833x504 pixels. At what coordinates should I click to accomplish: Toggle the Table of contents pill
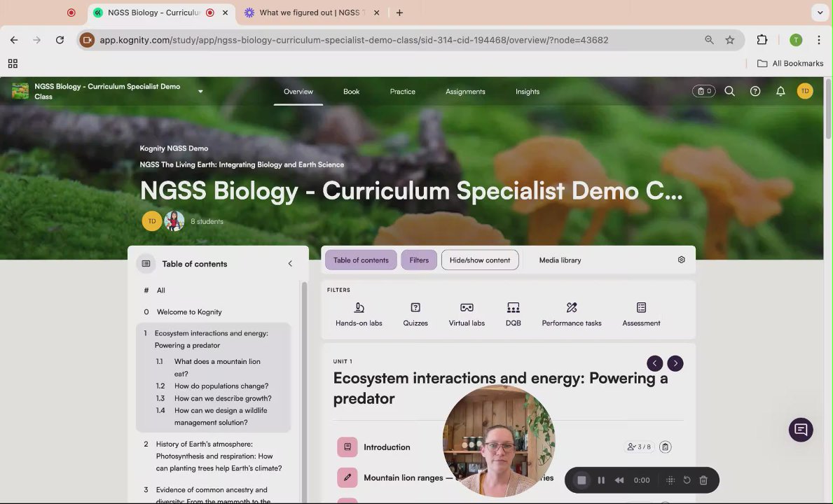361,260
